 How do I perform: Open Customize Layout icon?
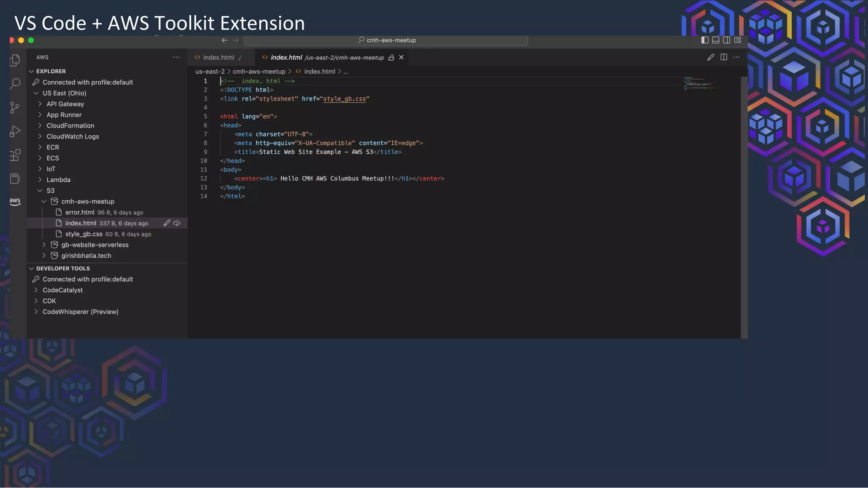(x=738, y=40)
